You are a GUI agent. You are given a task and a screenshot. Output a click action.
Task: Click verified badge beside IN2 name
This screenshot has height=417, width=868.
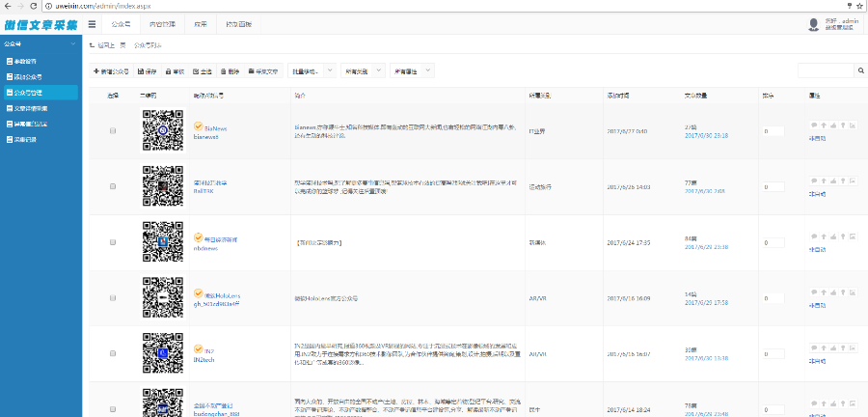(x=198, y=349)
